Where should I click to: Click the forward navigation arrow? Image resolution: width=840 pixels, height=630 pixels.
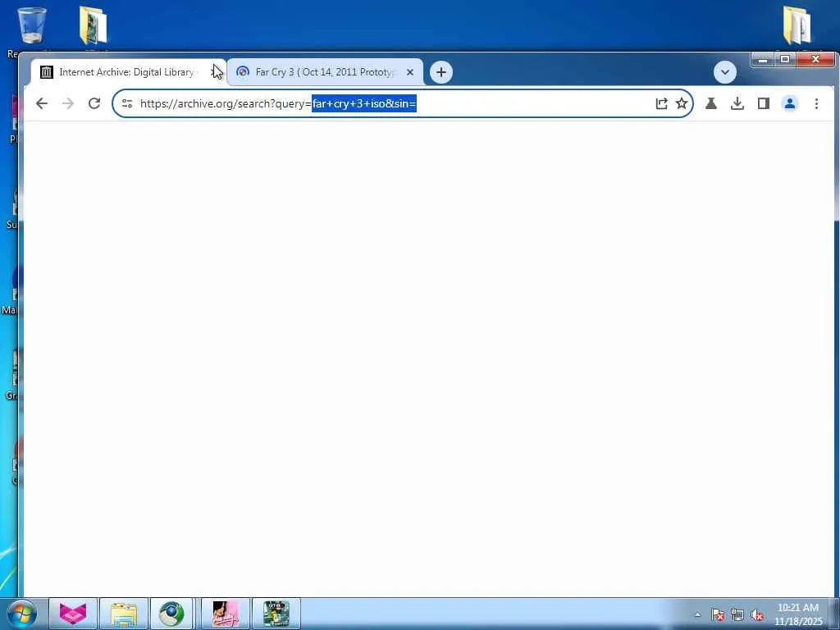pyautogui.click(x=68, y=103)
